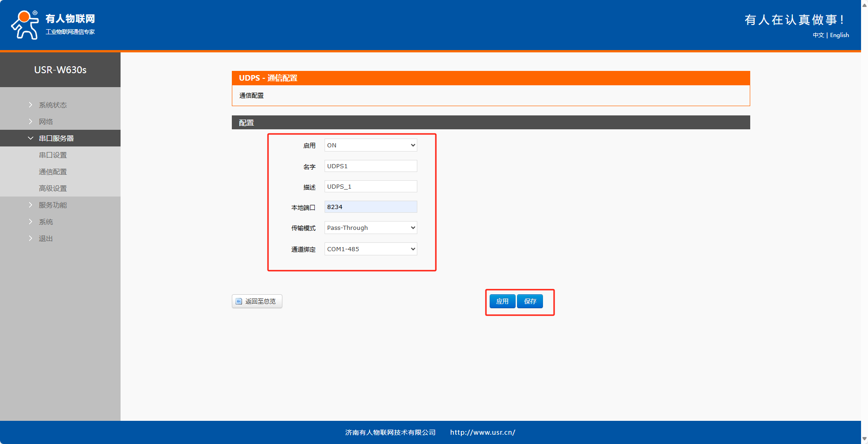Click the USR IoT logo icon

[25, 25]
